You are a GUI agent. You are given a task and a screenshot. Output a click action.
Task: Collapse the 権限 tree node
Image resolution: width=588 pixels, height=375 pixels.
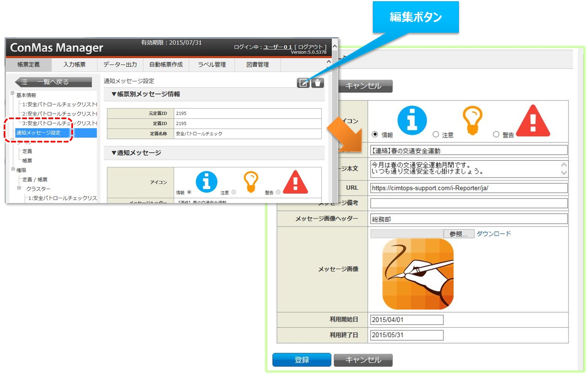(x=13, y=169)
